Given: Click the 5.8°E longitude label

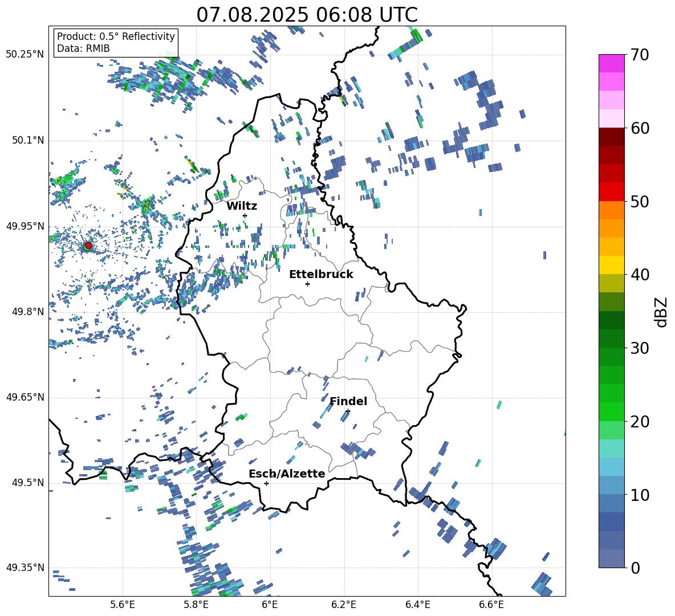Looking at the screenshot, I should pyautogui.click(x=196, y=605).
